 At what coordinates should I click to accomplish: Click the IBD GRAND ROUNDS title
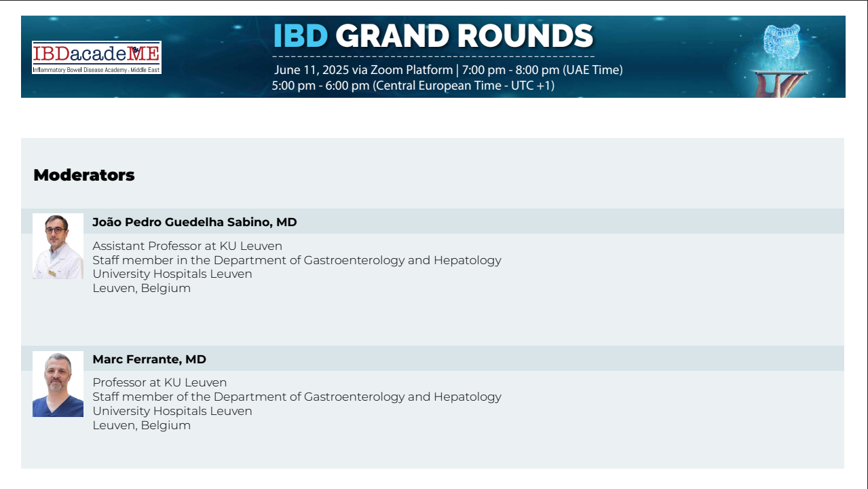click(x=433, y=36)
